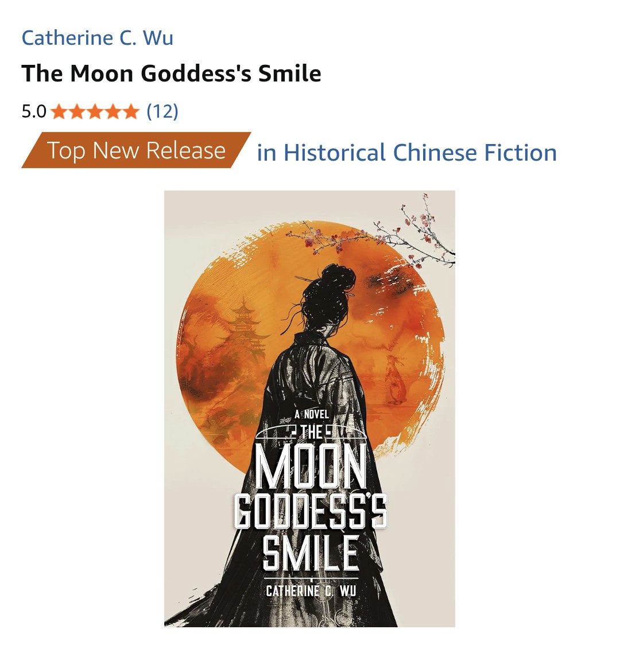The image size is (620, 672).
Task: Click the rabbit figure on the cover
Action: click(395, 380)
